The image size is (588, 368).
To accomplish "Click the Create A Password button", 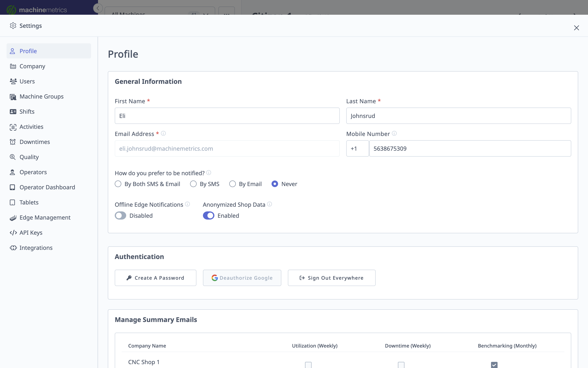I will (x=156, y=278).
